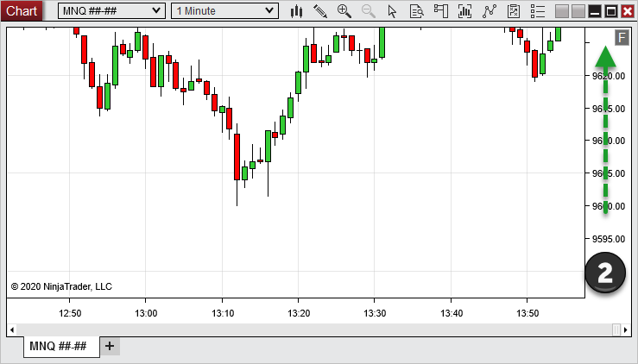Click the zoom out magnifier icon
Screen dimensions: 638x364
tap(369, 11)
